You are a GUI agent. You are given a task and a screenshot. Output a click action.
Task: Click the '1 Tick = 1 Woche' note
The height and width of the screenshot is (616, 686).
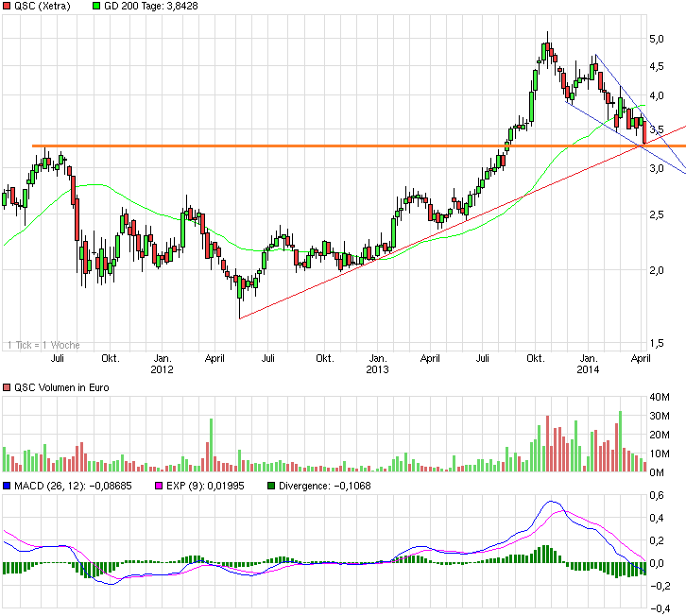(43, 345)
